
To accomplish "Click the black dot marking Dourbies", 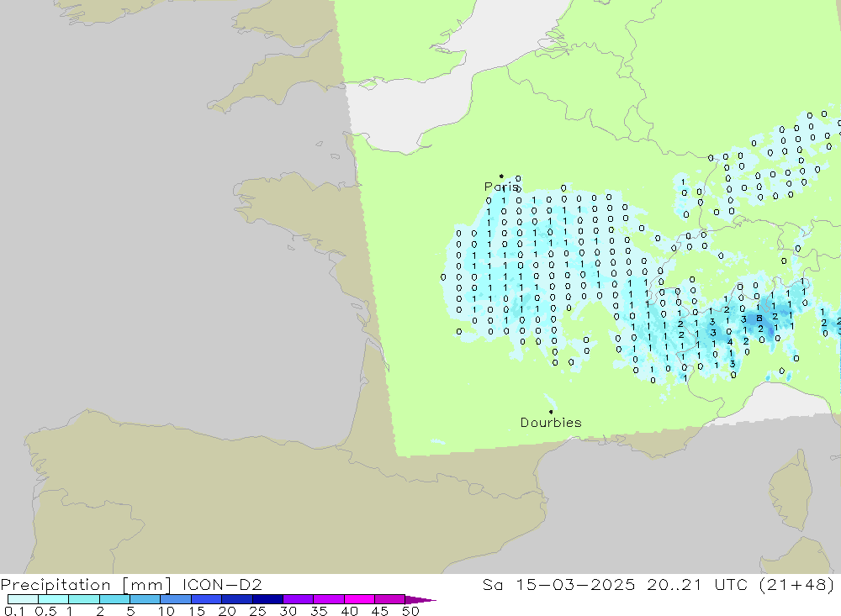I will click(551, 412).
